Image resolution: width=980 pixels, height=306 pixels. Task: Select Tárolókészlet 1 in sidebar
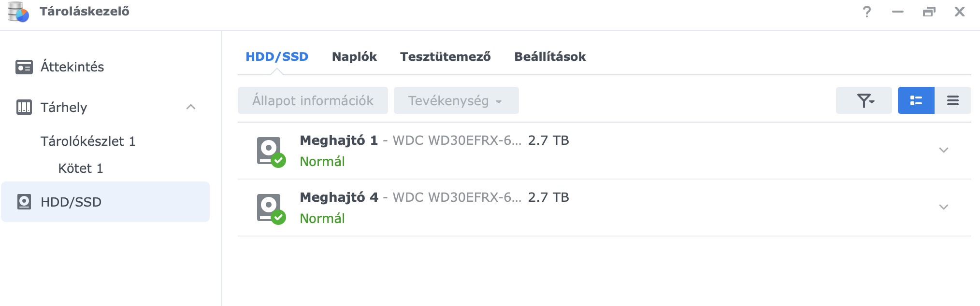click(x=88, y=141)
